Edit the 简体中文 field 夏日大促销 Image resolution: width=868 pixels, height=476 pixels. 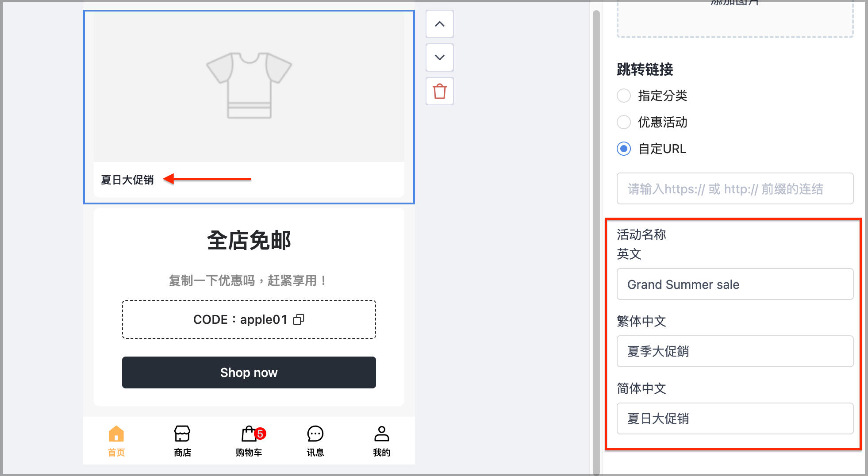tap(735, 418)
